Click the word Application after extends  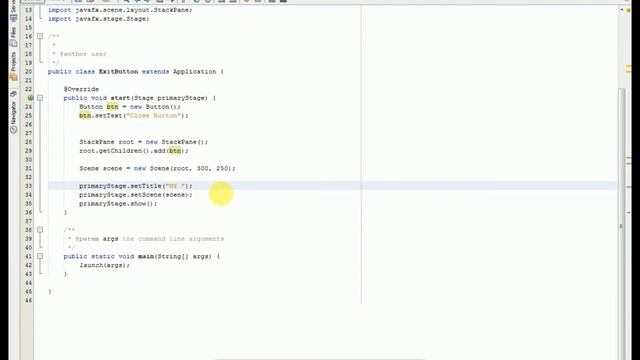(x=194, y=71)
